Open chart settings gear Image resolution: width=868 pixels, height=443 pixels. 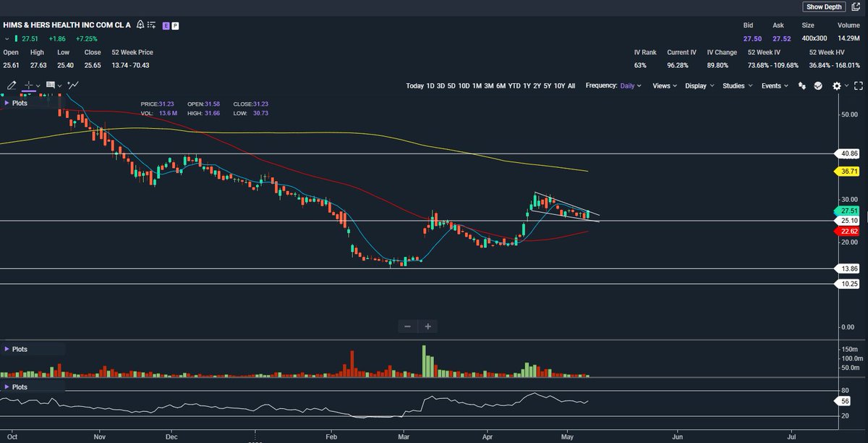pyautogui.click(x=836, y=85)
